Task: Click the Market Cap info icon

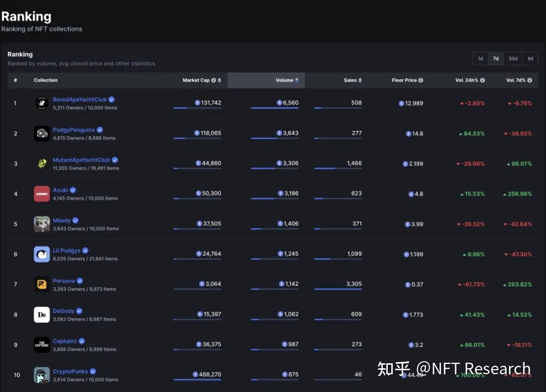Action: [213, 80]
